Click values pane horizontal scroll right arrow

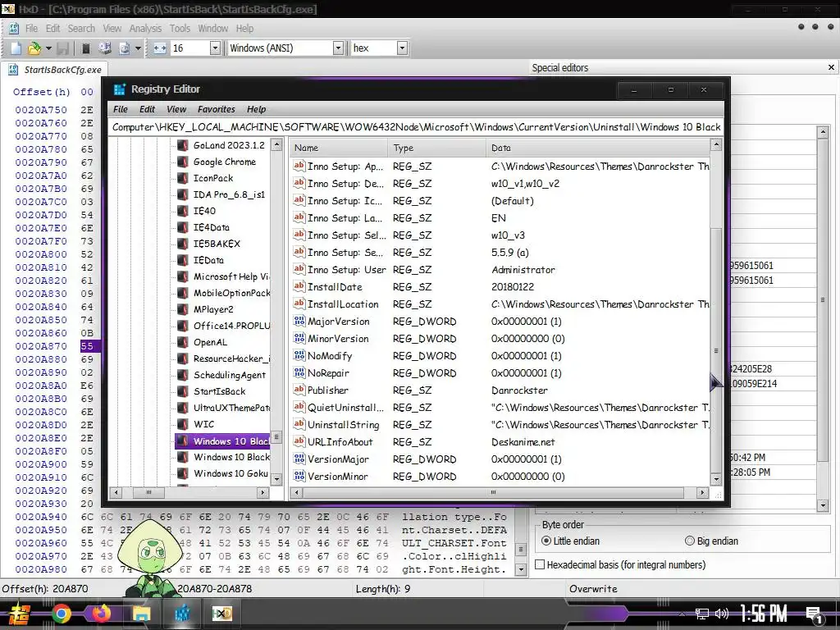coord(702,492)
